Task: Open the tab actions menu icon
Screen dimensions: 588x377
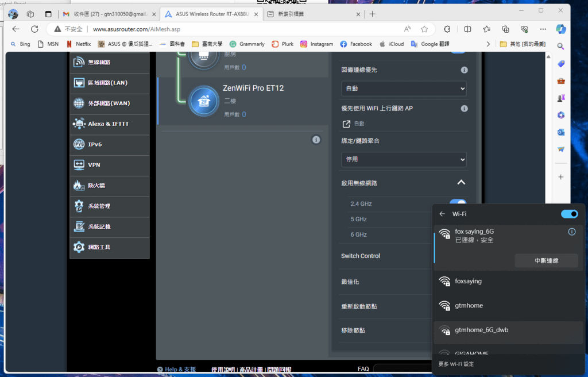Action: (48, 14)
